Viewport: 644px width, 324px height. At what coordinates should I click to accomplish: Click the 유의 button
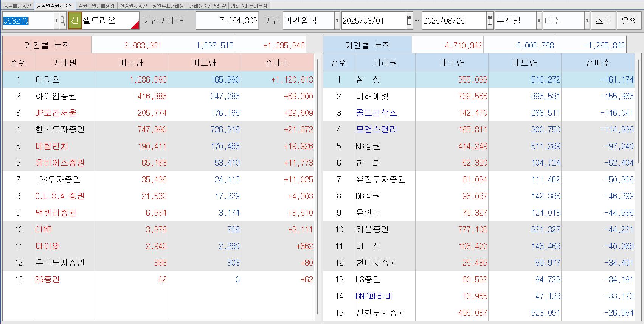[629, 20]
